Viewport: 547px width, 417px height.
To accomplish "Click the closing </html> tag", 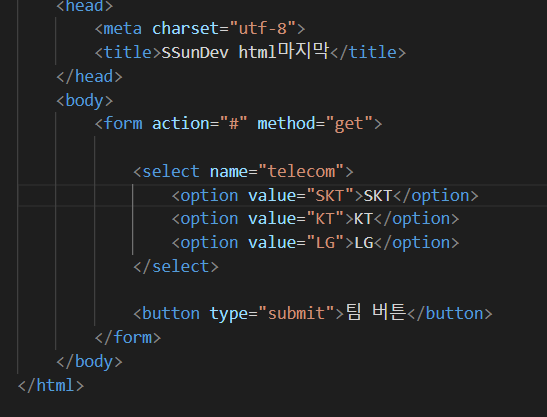I will coord(51,386).
